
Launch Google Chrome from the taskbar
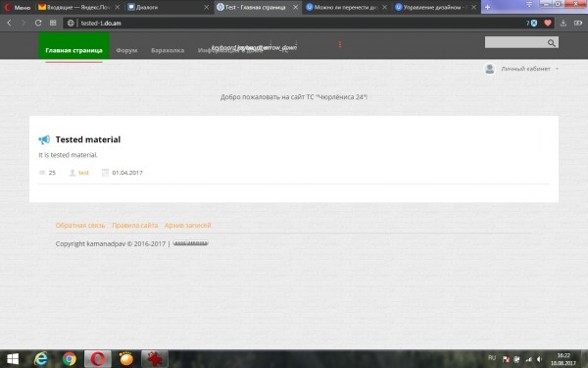[x=69, y=359]
